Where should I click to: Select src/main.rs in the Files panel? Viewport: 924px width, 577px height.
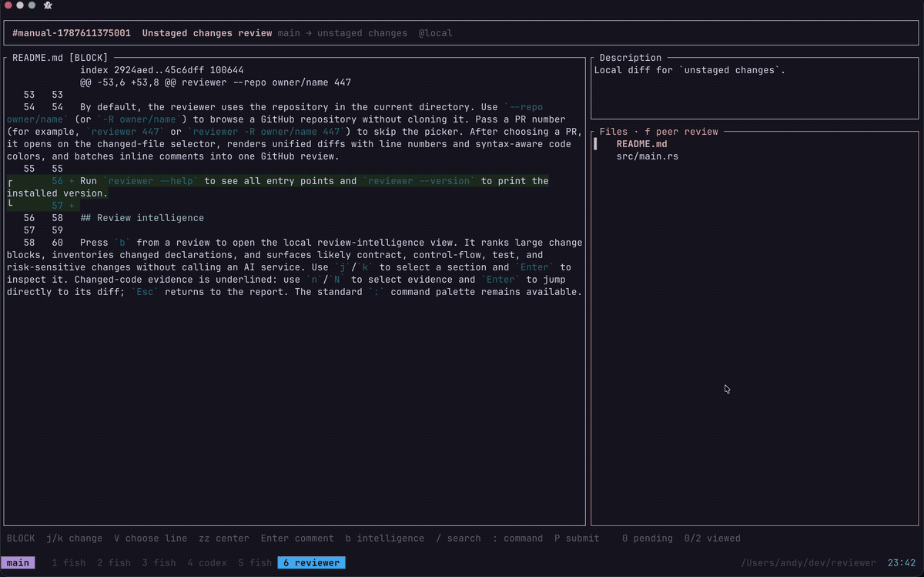point(647,156)
